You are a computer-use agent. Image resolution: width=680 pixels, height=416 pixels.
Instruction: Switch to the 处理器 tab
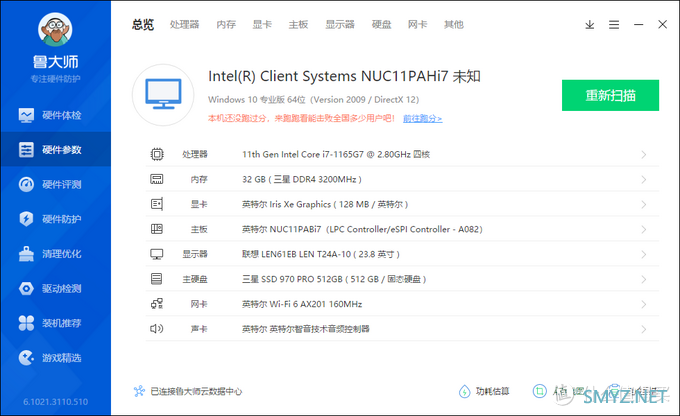click(x=184, y=25)
